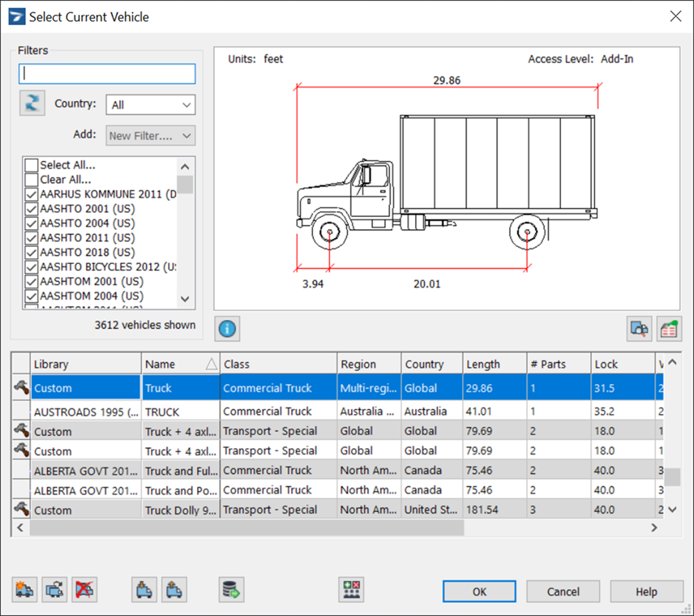The height and width of the screenshot is (616, 694).
Task: Click the Class column header
Action: (278, 364)
